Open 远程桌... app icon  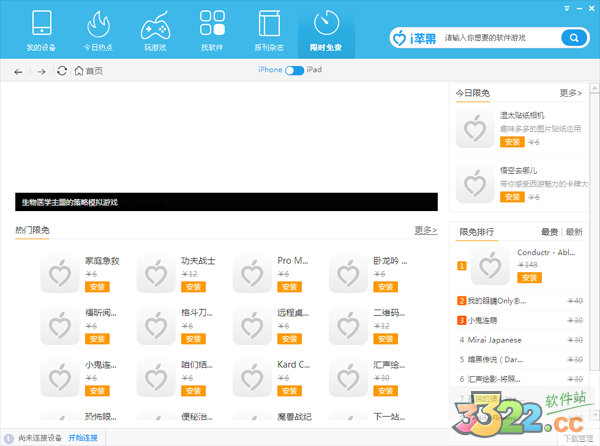point(252,326)
